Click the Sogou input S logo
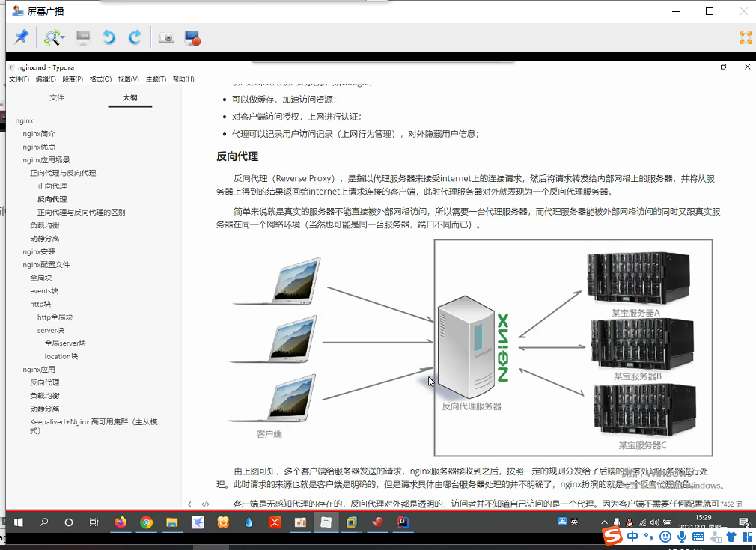 (613, 536)
